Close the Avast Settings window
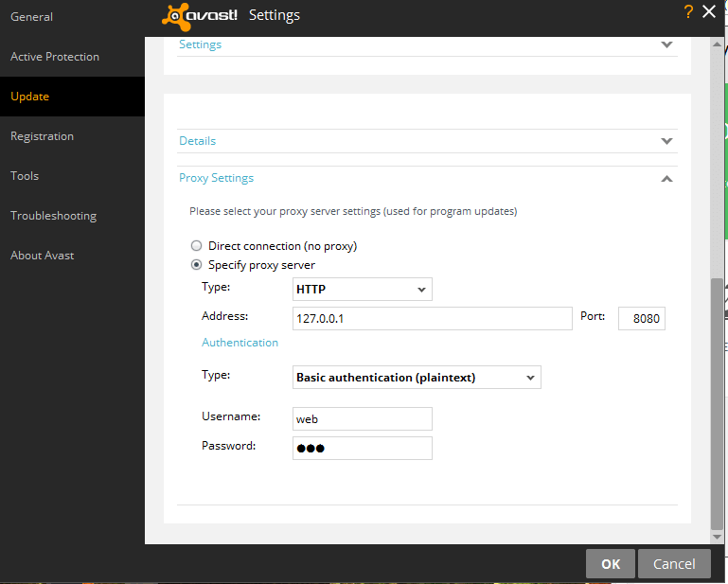The height and width of the screenshot is (584, 728). [x=709, y=11]
